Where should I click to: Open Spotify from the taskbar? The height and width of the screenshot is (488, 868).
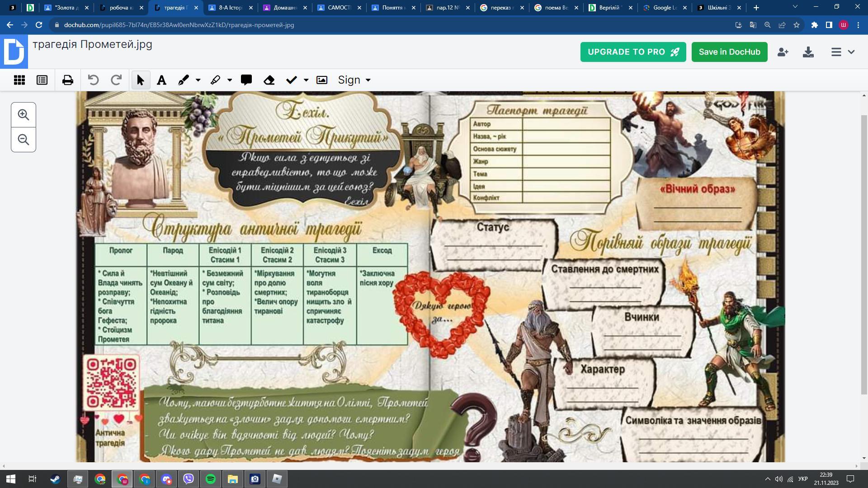click(x=211, y=479)
